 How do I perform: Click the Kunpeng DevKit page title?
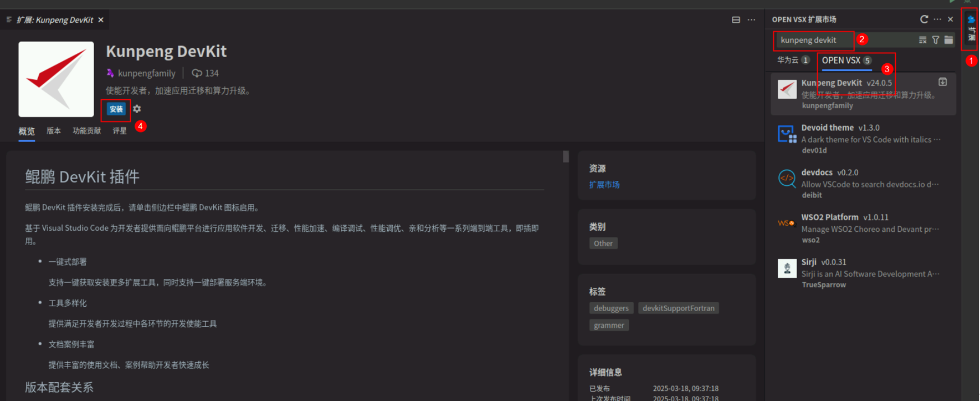pyautogui.click(x=166, y=52)
